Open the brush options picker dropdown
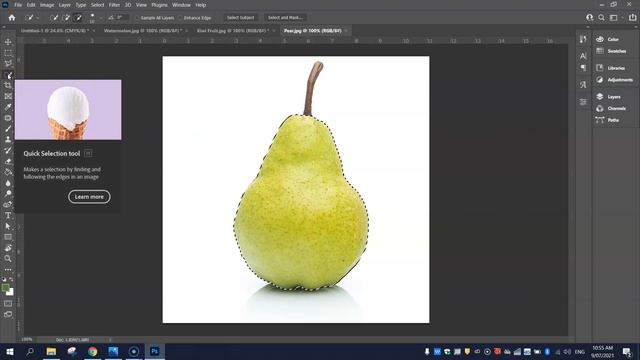This screenshot has height=360, width=640. point(101,18)
